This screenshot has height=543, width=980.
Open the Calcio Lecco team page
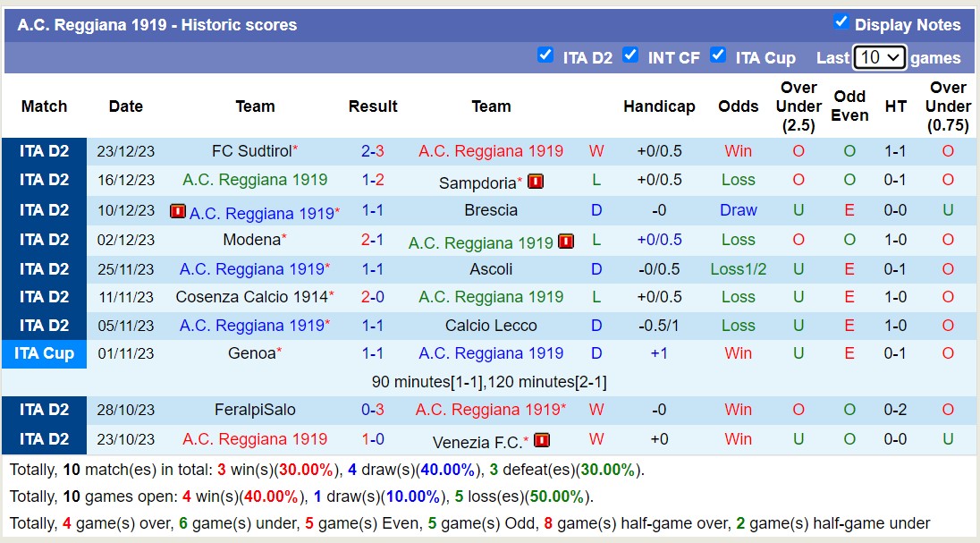[491, 325]
